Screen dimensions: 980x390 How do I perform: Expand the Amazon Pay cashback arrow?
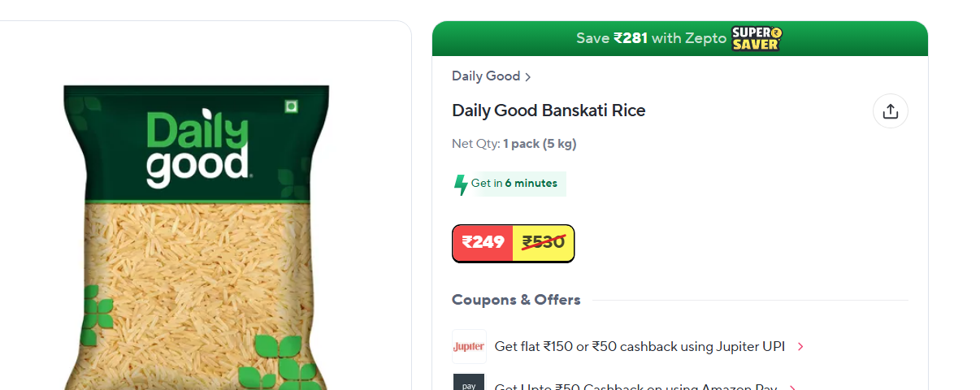(x=792, y=387)
